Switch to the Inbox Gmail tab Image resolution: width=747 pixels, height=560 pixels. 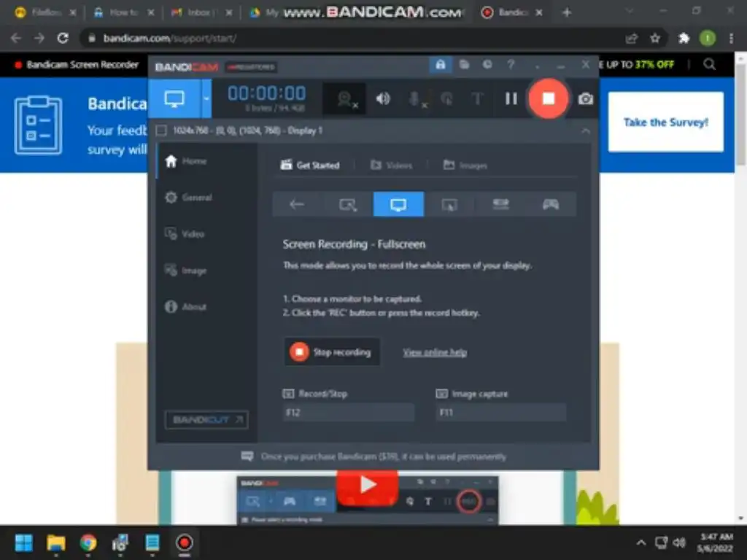click(x=202, y=12)
